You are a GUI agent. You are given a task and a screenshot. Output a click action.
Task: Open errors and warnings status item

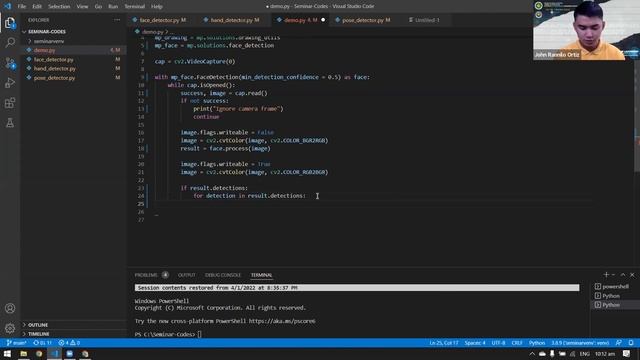(69, 343)
